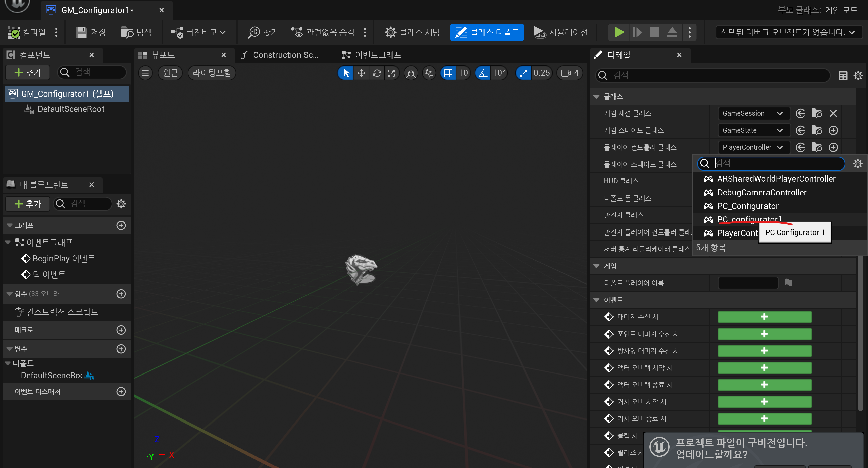Toggle surface snapping icon
The image size is (868, 468).
click(429, 73)
